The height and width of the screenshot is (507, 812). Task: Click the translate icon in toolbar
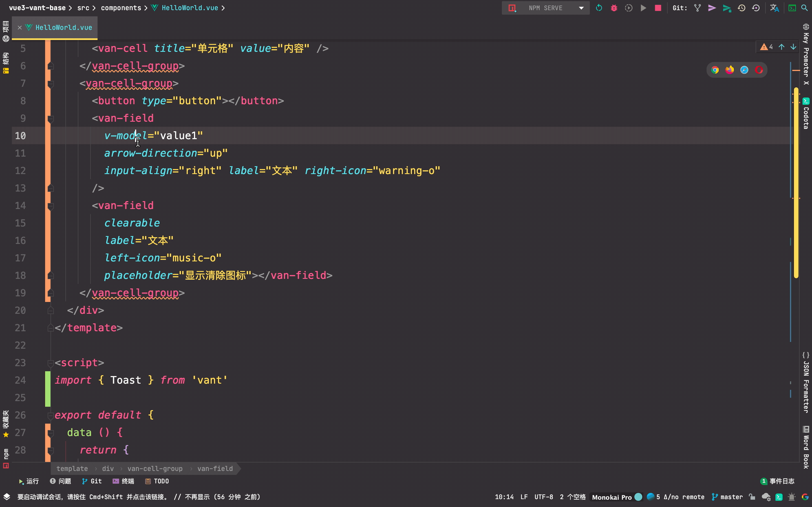point(774,8)
